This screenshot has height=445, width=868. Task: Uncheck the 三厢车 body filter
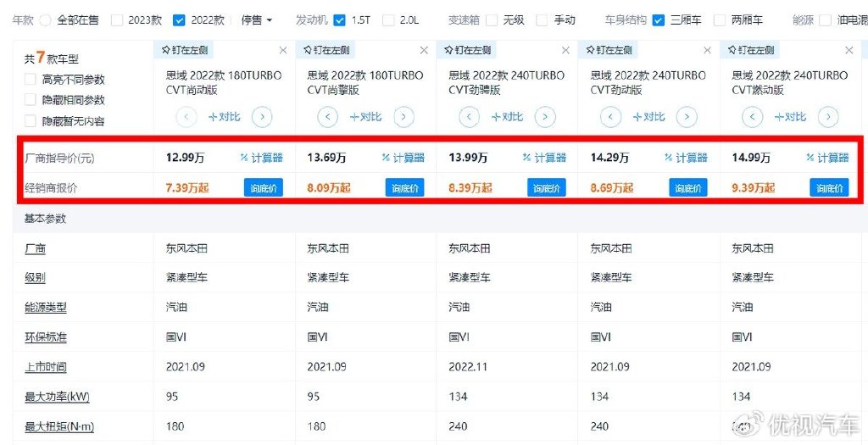click(x=659, y=20)
